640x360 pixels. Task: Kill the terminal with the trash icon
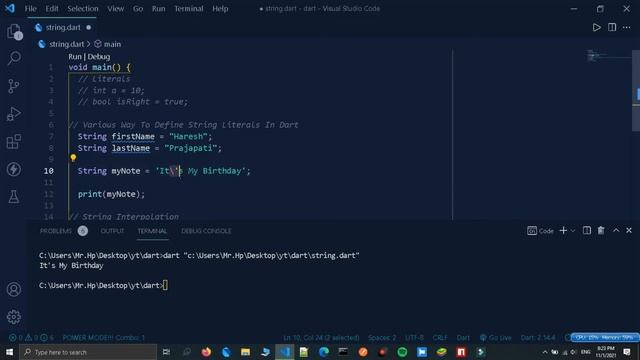(x=601, y=231)
